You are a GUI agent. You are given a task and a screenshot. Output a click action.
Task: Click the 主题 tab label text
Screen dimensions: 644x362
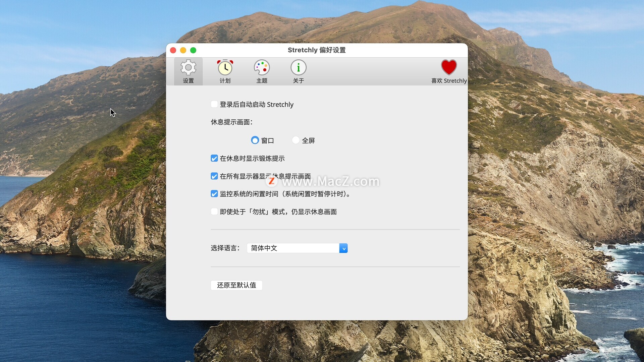[x=262, y=81]
